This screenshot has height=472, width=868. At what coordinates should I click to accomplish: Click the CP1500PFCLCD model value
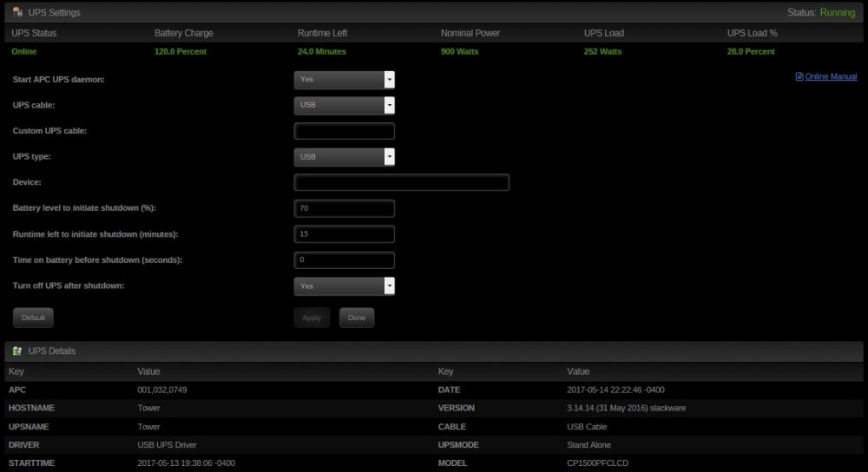point(598,462)
